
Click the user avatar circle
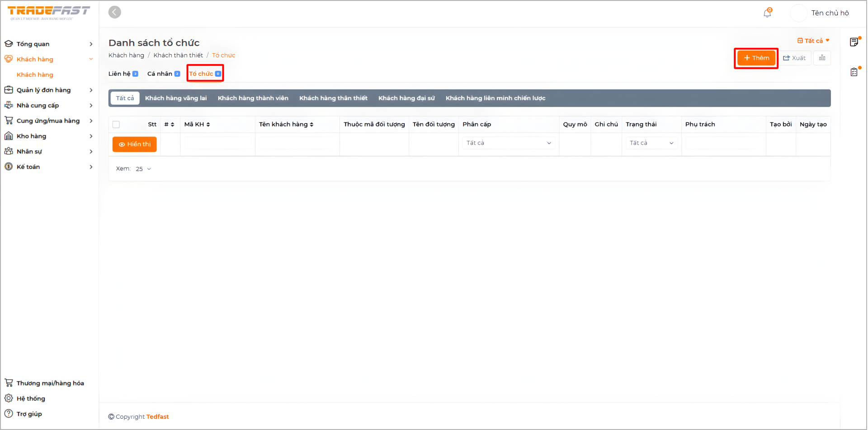point(798,13)
